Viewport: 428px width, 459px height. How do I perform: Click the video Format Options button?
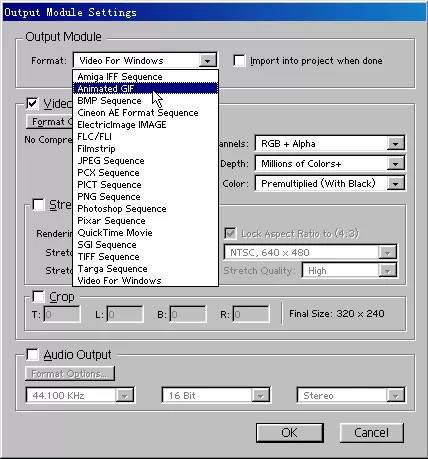point(50,122)
